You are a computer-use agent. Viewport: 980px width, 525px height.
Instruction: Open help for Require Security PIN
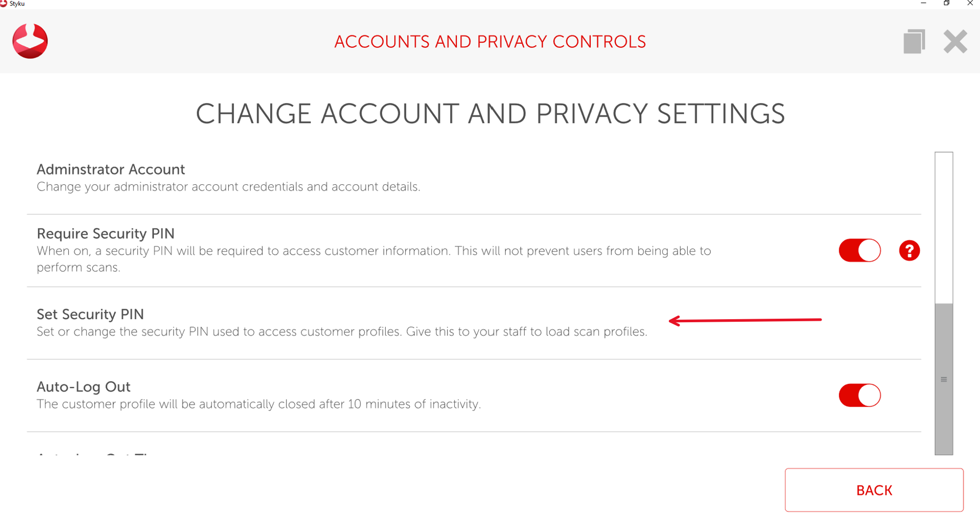909,250
